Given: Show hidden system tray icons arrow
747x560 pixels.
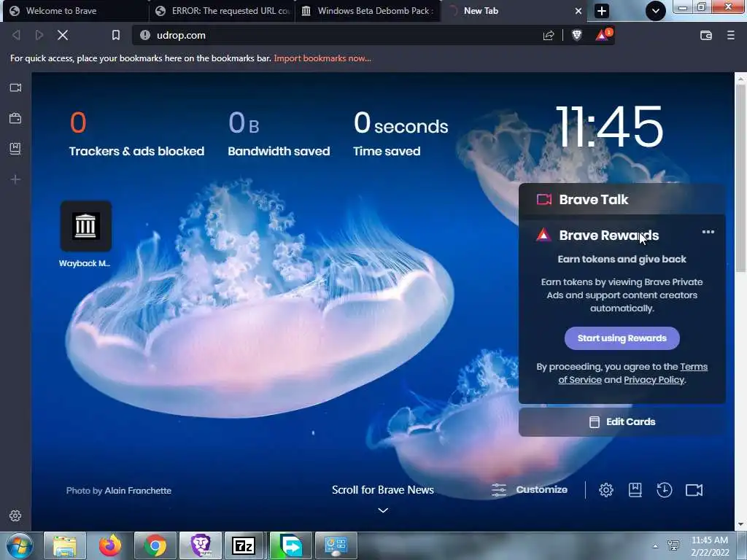Looking at the screenshot, I should click(656, 546).
